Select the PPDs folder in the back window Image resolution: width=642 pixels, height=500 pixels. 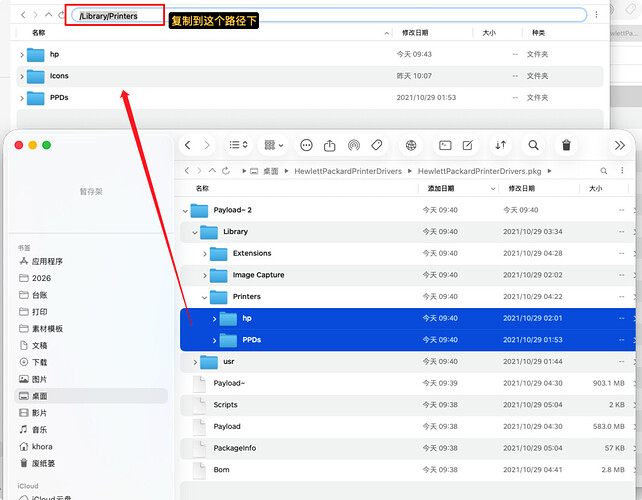click(310, 97)
